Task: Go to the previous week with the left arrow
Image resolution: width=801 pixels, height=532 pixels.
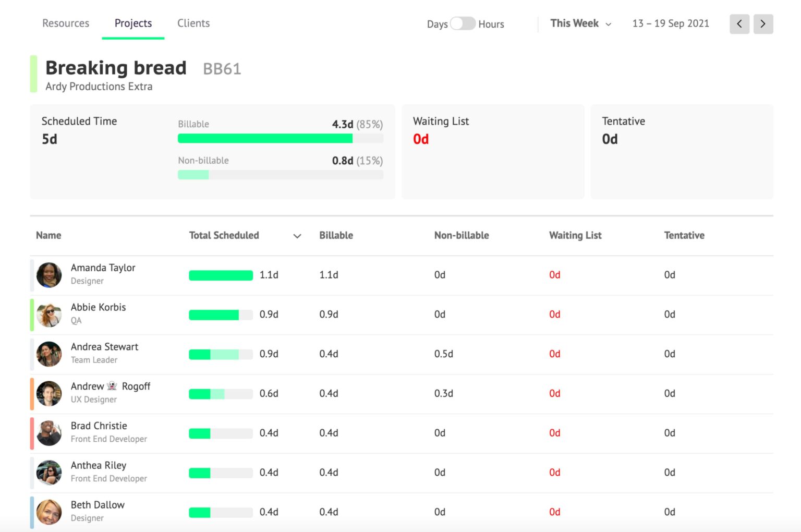Action: 739,23
